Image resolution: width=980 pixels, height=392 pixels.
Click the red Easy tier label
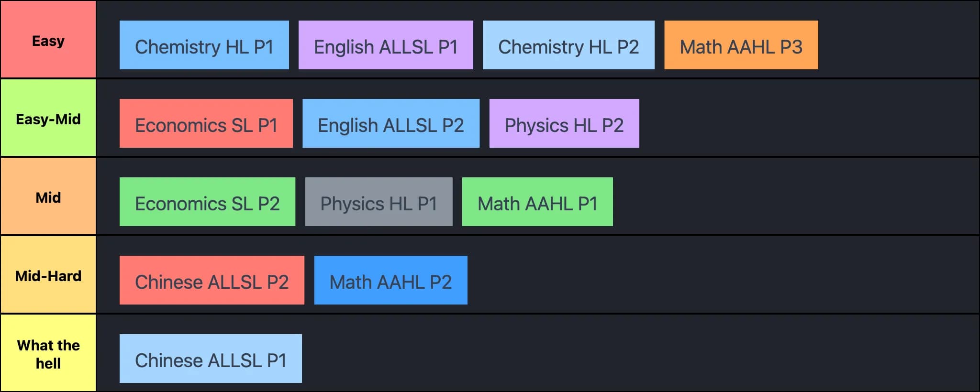point(48,39)
